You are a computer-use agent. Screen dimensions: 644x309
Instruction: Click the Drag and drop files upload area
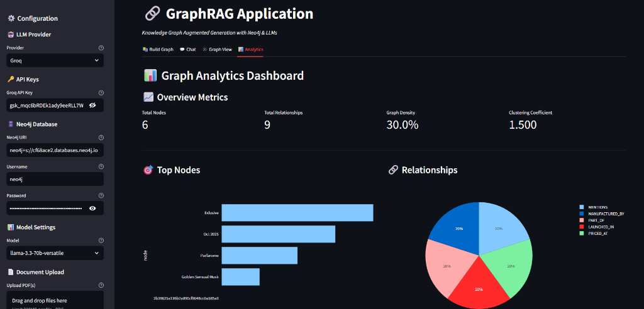pos(55,300)
